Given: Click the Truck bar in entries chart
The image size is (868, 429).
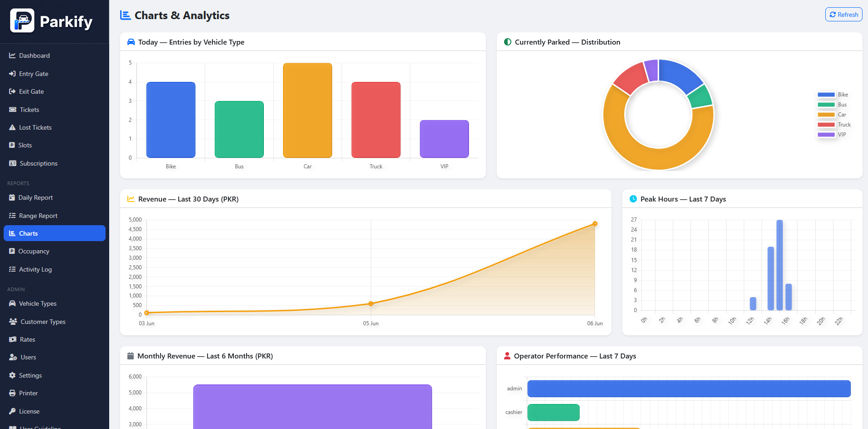Looking at the screenshot, I should (x=376, y=120).
